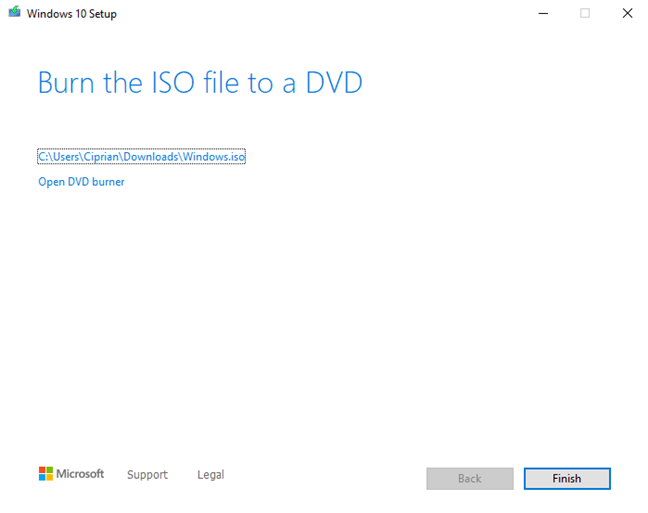Click the disabled maximize button
Viewport: 648px width, 513px height.
click(x=585, y=13)
